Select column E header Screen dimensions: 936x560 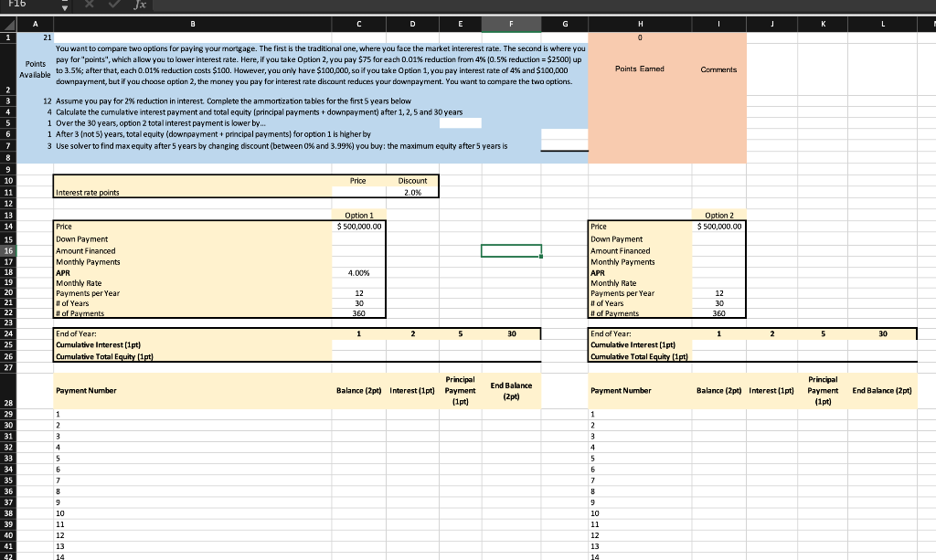pos(461,25)
